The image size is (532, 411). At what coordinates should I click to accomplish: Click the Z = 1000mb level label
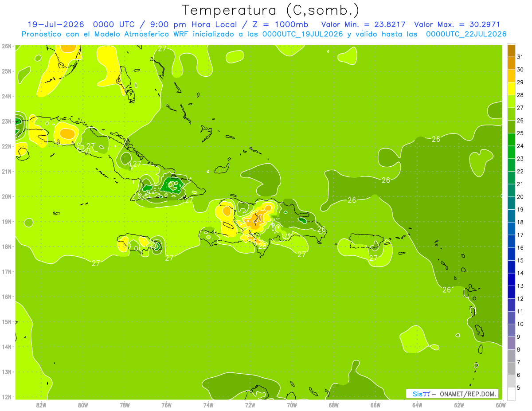282,24
